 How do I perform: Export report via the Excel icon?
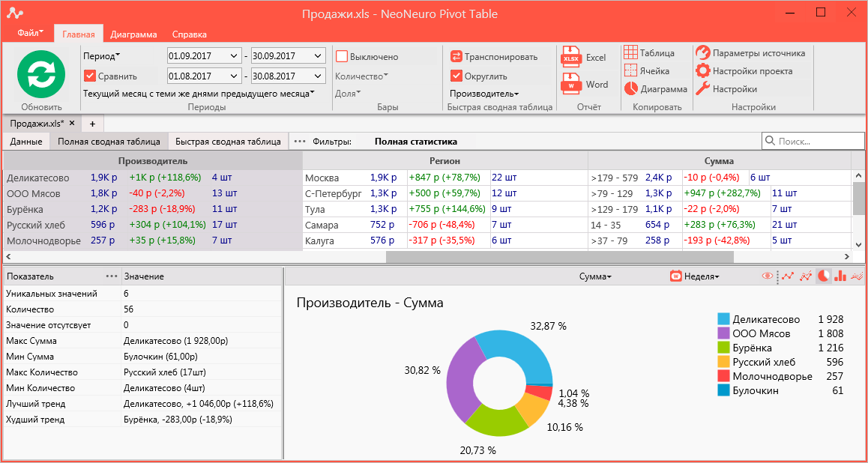pos(570,57)
